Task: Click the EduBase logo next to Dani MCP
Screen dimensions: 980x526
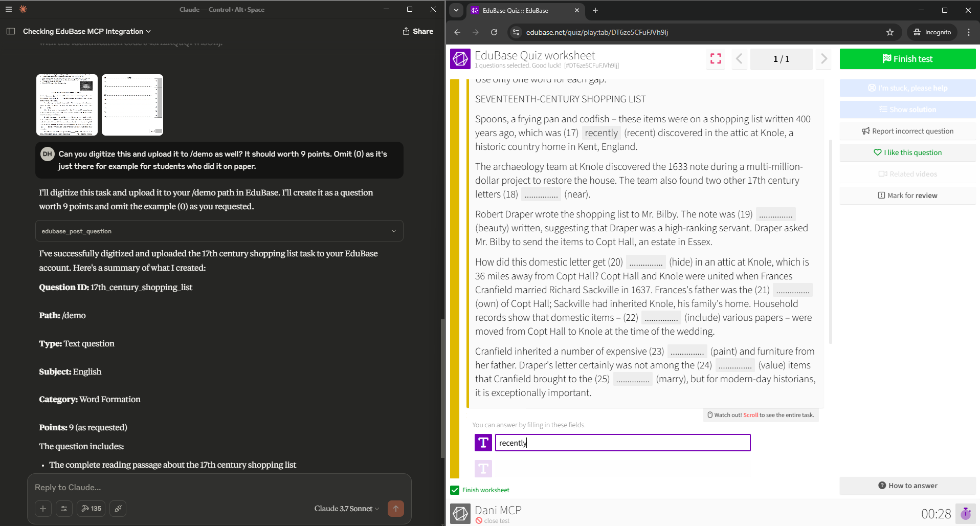Action: [x=460, y=513]
